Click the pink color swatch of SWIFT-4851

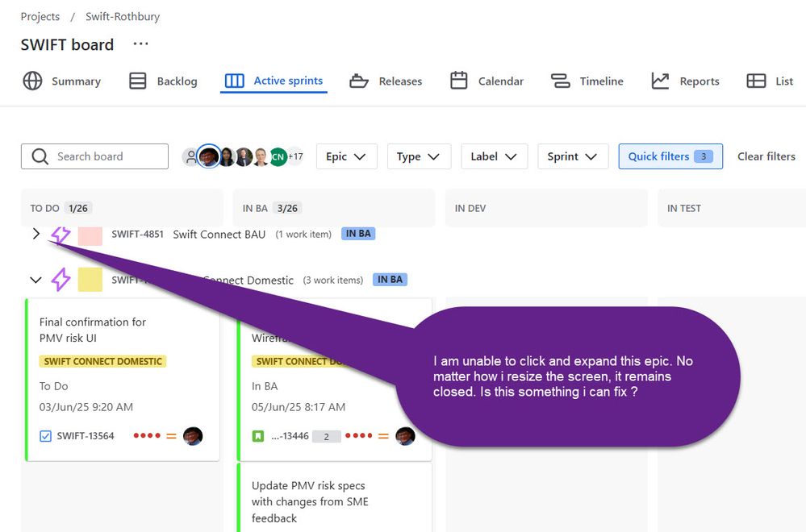(x=90, y=237)
